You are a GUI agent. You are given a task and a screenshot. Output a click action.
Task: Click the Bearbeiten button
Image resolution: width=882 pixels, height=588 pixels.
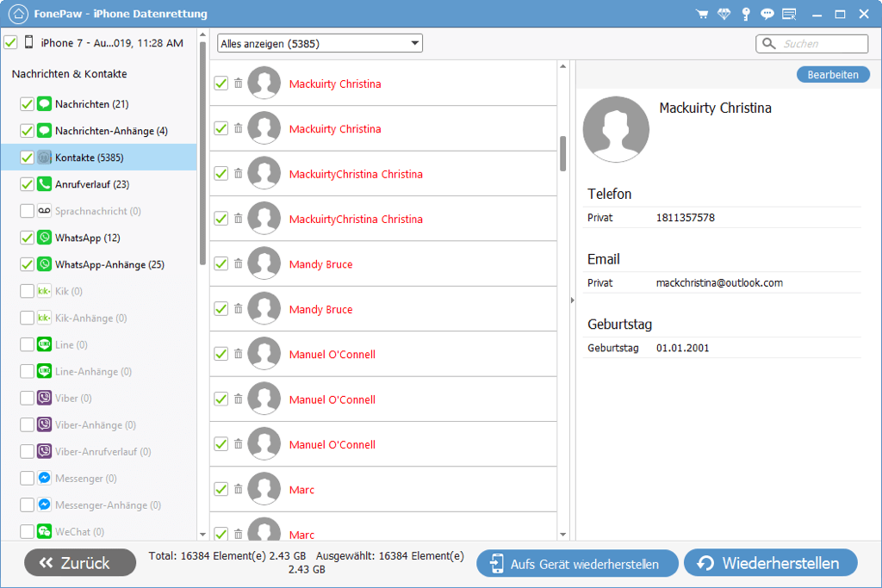832,75
